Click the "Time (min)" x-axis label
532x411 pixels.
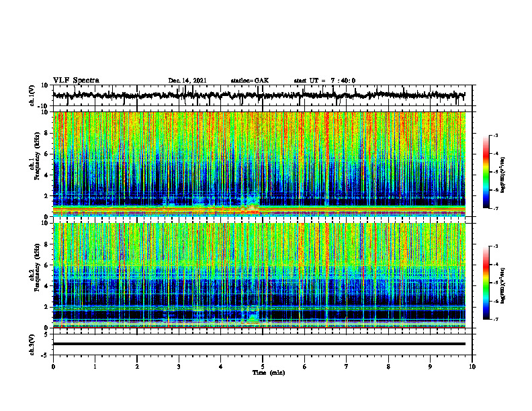[269, 373]
